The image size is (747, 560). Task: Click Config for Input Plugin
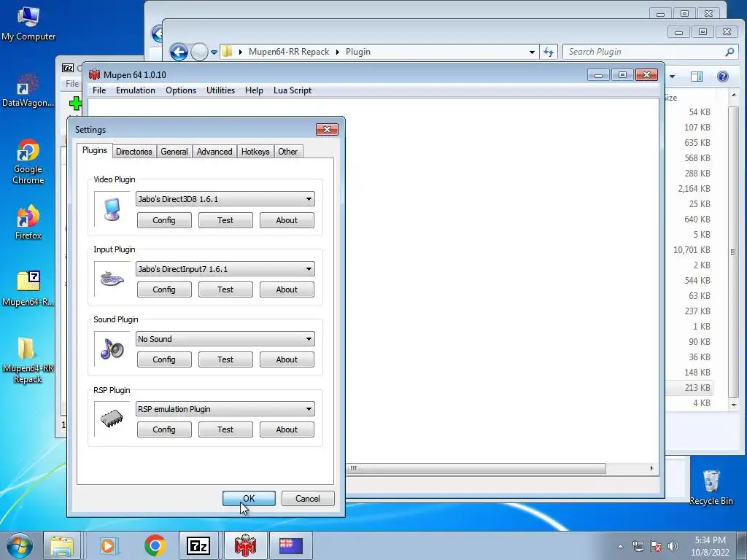pos(164,289)
